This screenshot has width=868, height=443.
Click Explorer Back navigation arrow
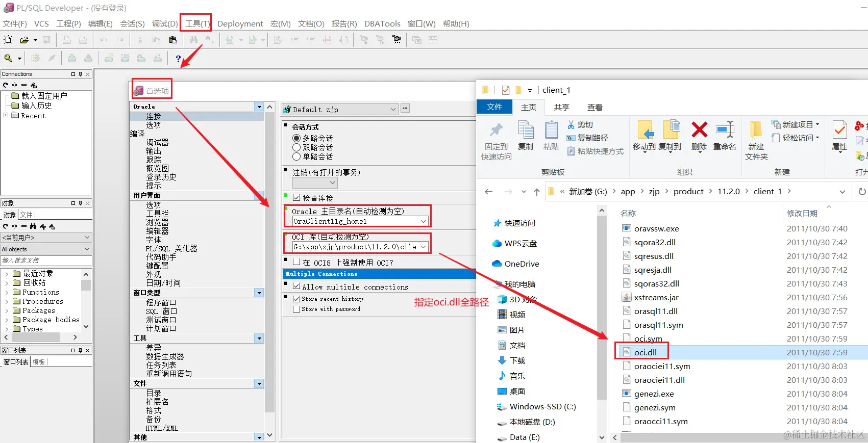point(489,192)
